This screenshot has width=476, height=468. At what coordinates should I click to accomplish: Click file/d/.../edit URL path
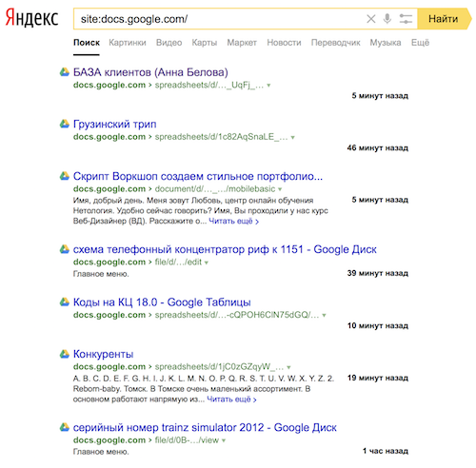(178, 263)
